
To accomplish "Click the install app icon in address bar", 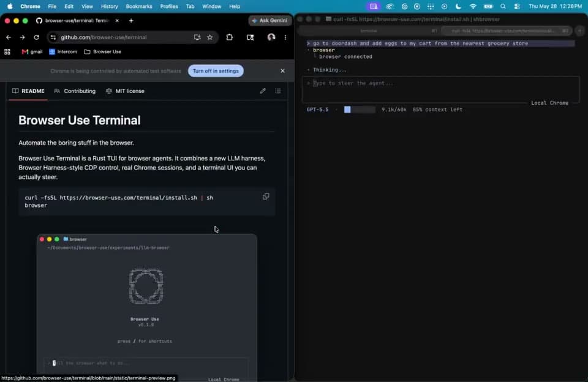I will (x=197, y=37).
